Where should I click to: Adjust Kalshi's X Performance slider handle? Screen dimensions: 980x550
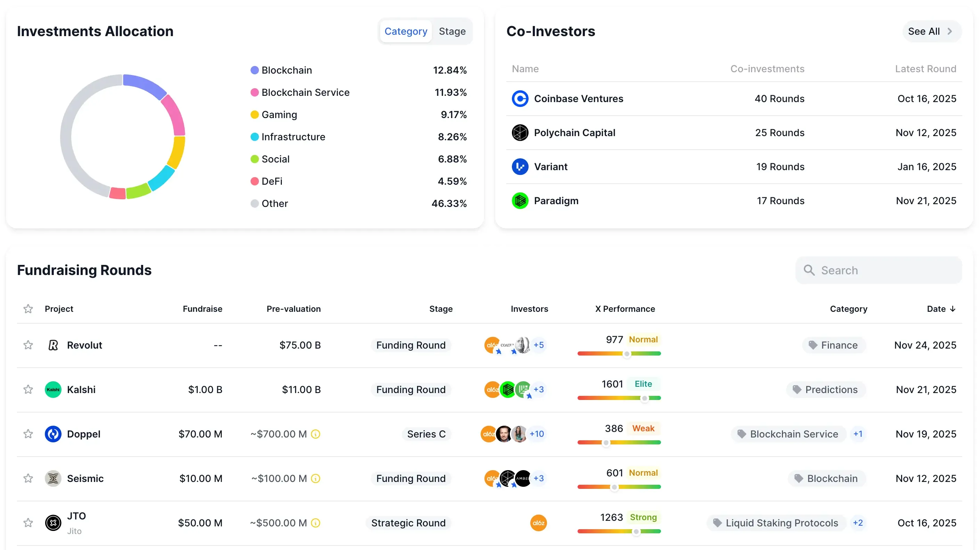(x=644, y=399)
